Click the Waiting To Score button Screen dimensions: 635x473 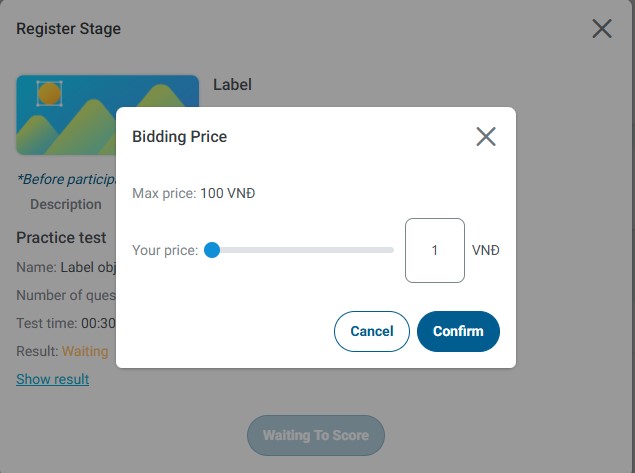pos(316,435)
